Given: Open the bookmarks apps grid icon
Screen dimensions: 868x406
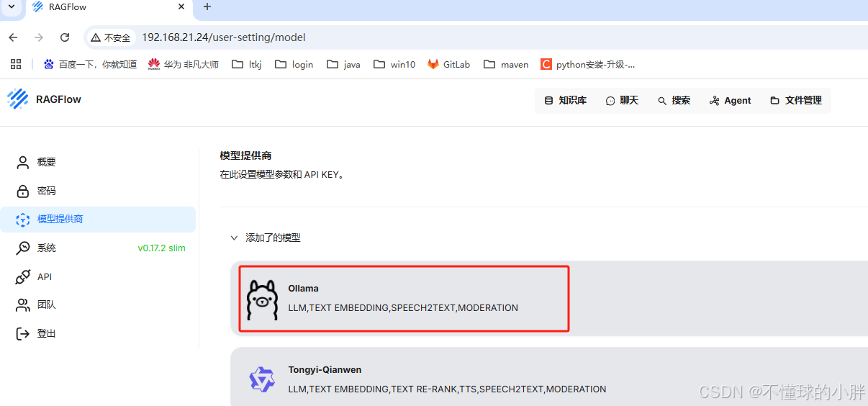Looking at the screenshot, I should 16,64.
